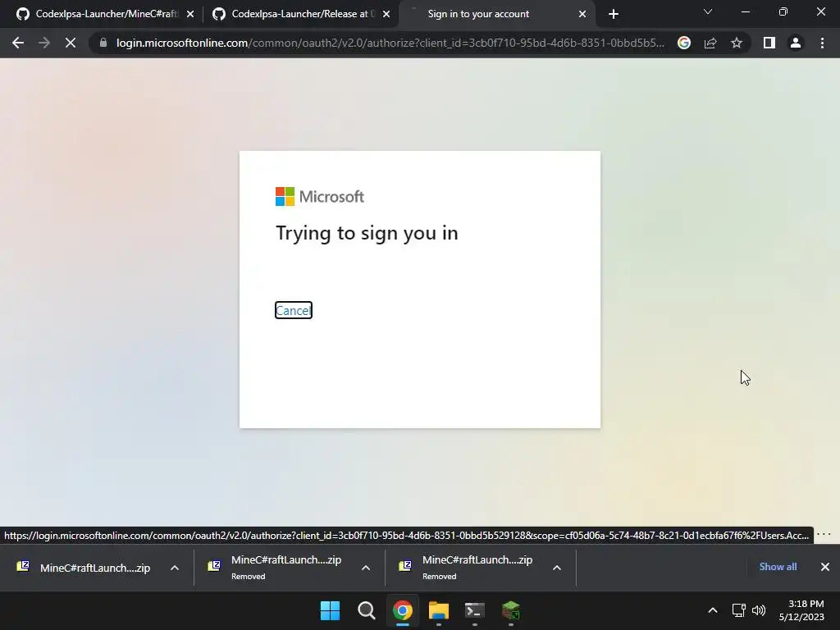The height and width of the screenshot is (630, 840).
Task: Click the Microsoft logo
Action: [x=319, y=197]
